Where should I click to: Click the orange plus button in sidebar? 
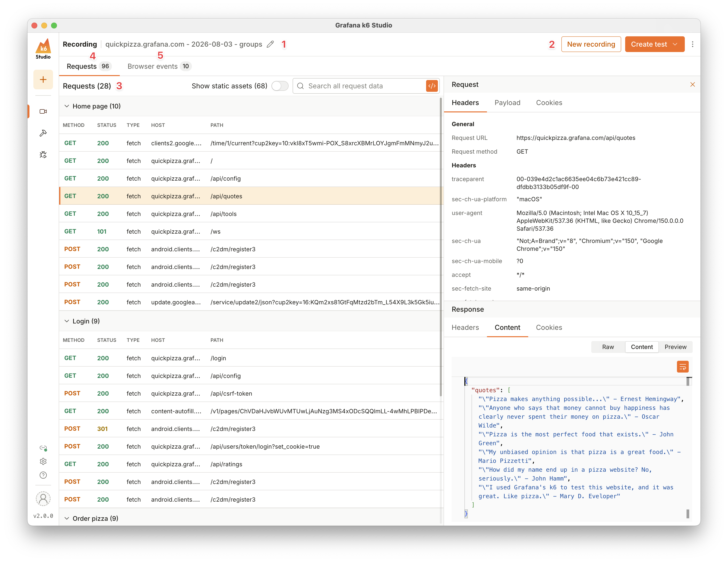coord(43,79)
